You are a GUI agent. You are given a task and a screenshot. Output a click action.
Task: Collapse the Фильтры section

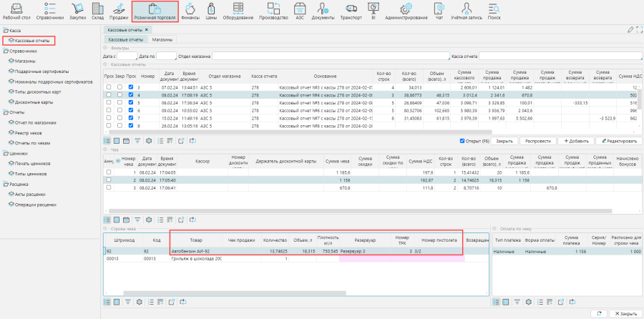105,48
